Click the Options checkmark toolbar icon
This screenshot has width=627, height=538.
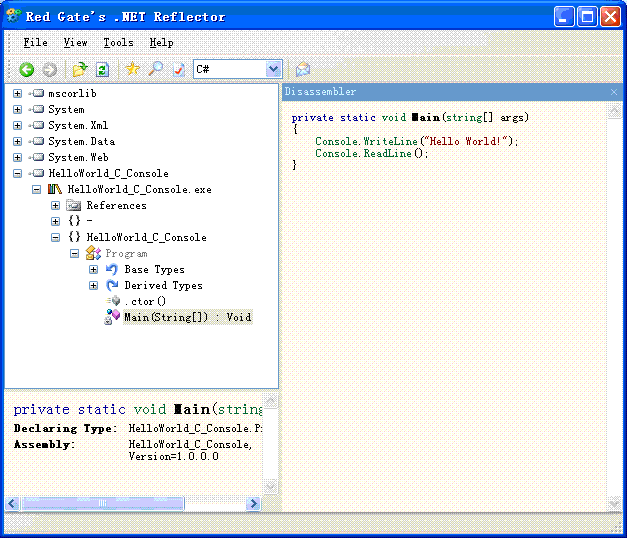tap(178, 70)
